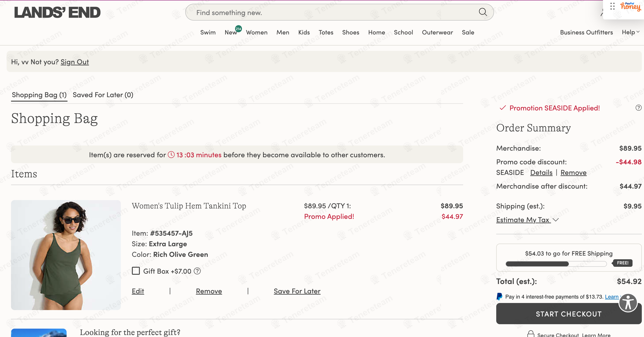Open the accessibility widget icon
This screenshot has height=337, width=644.
tap(628, 303)
